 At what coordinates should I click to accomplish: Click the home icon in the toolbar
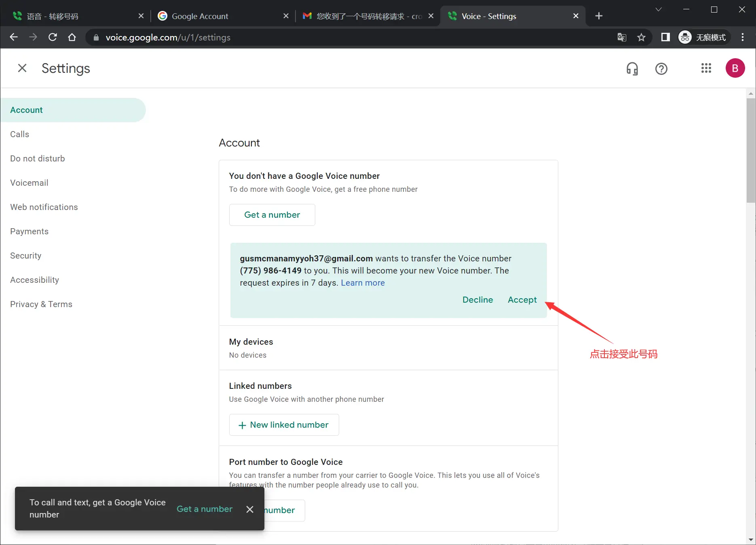tap(72, 37)
